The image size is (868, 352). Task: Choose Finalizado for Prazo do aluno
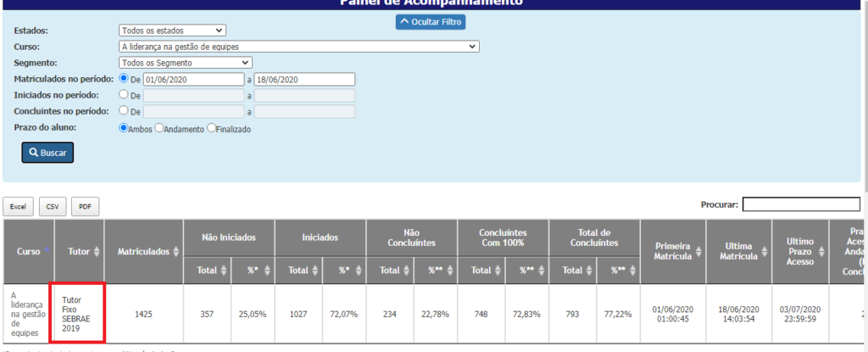pos(211,128)
